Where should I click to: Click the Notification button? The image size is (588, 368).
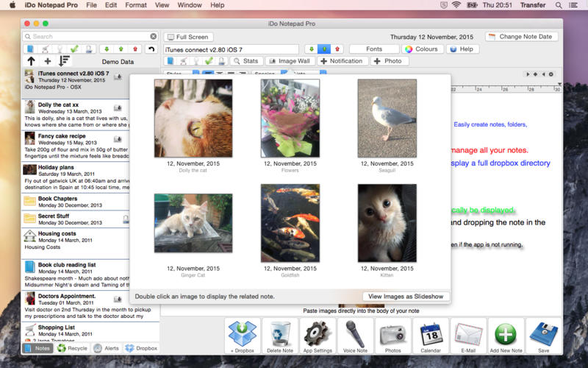tap(342, 61)
